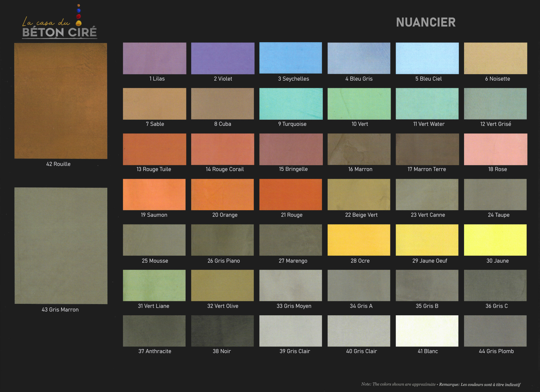Pick the 2 Violet color swatch

click(223, 58)
